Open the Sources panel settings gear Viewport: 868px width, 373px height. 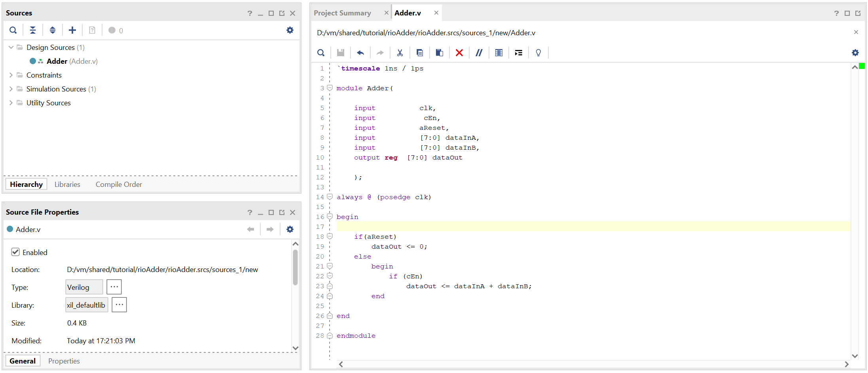pyautogui.click(x=290, y=30)
